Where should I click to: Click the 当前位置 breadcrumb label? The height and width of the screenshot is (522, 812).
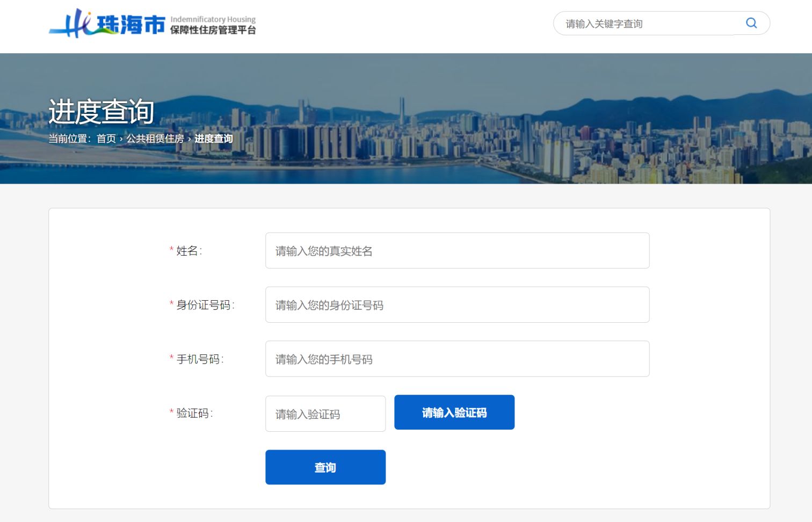pyautogui.click(x=69, y=139)
